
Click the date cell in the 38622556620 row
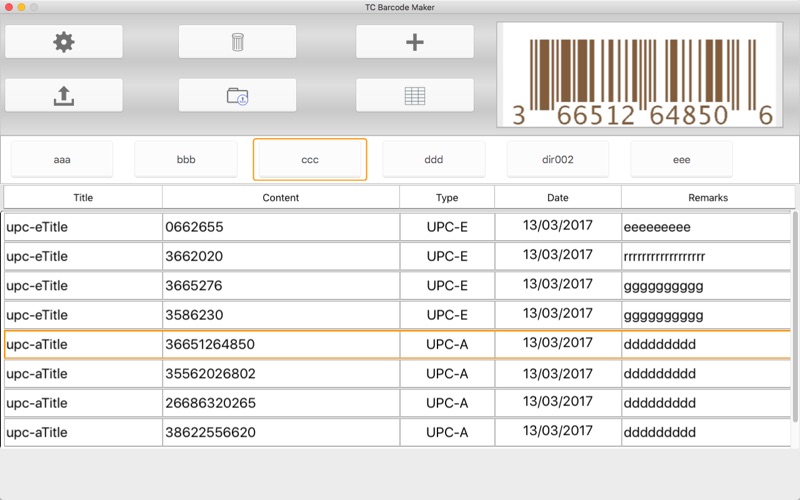(x=558, y=433)
